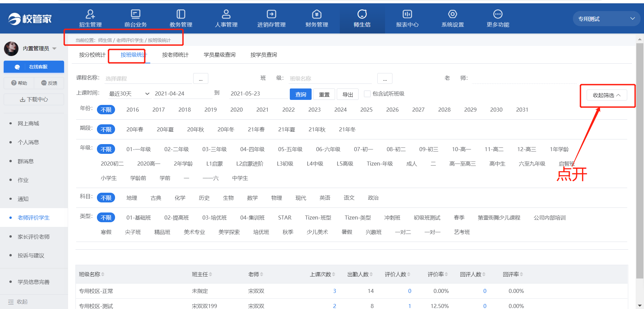Image resolution: width=644 pixels, height=309 pixels.
Task: Expand 内置管理员 user menu arrow
Action: (54, 49)
